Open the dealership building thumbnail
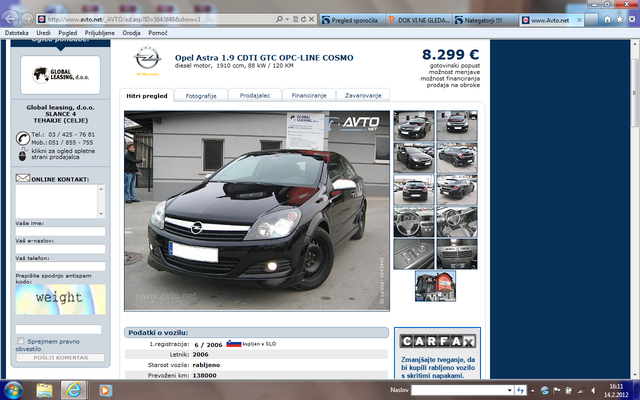The height and width of the screenshot is (400, 640). point(435,286)
